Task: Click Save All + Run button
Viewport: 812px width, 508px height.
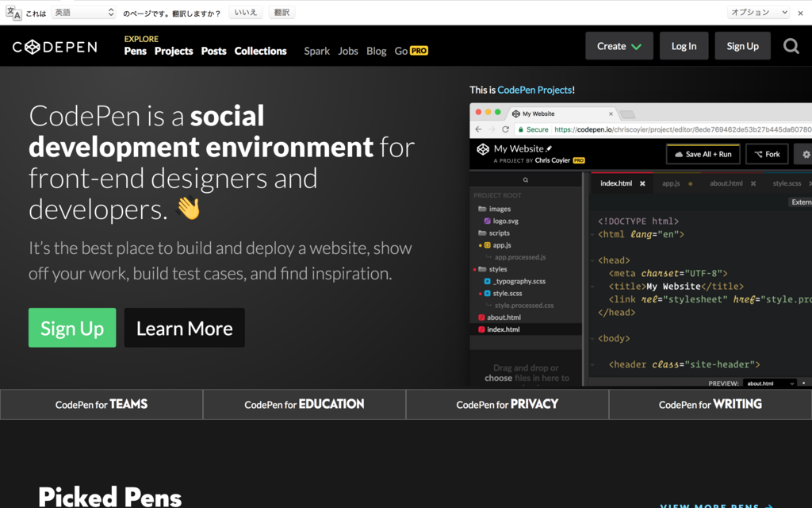Action: (x=703, y=154)
